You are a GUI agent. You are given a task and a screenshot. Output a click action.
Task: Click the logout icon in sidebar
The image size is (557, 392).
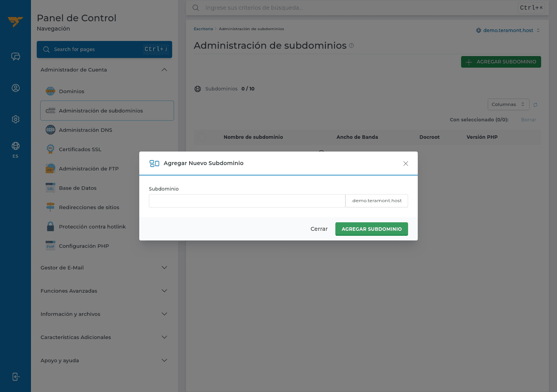coord(15,377)
